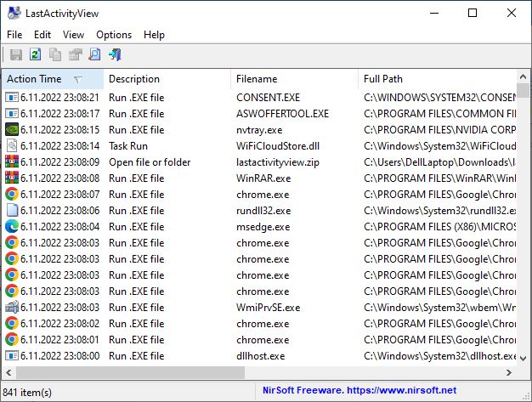This screenshot has width=532, height=402.
Task: Click the C:\PROGRAM FILES\NVIDIA CORP path cell
Action: (x=439, y=130)
